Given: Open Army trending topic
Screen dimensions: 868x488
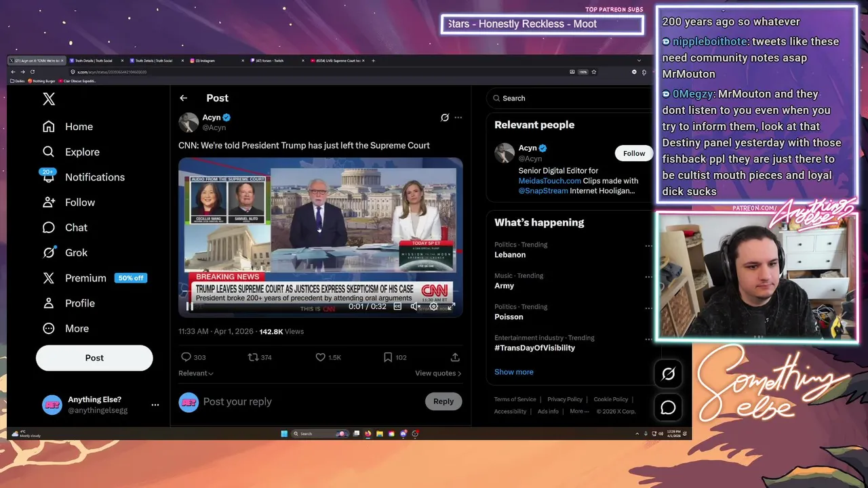Looking at the screenshot, I should coord(505,286).
